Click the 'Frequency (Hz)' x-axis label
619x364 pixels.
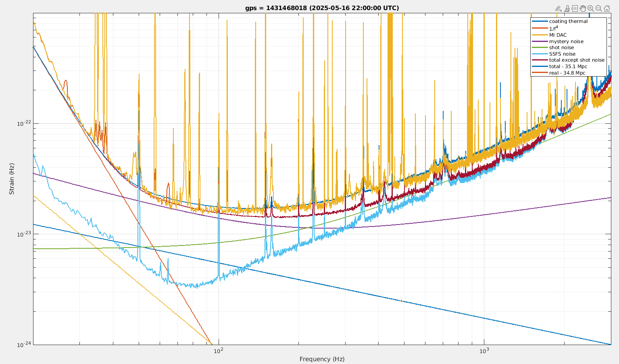[x=322, y=359]
